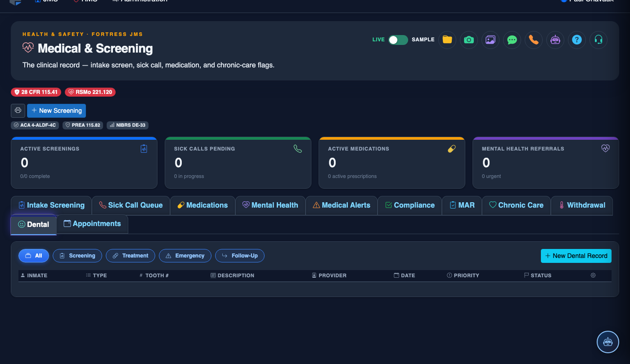Click the table column settings gear icon

[x=593, y=275]
